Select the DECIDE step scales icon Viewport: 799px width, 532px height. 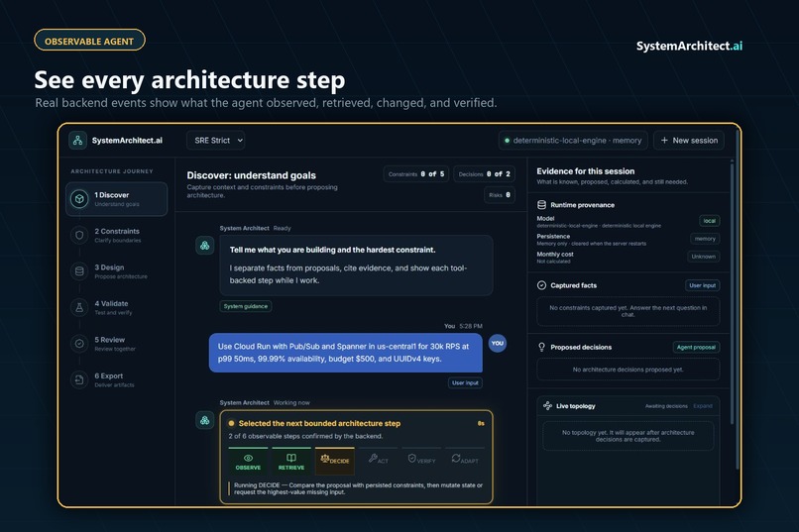[x=324, y=458]
